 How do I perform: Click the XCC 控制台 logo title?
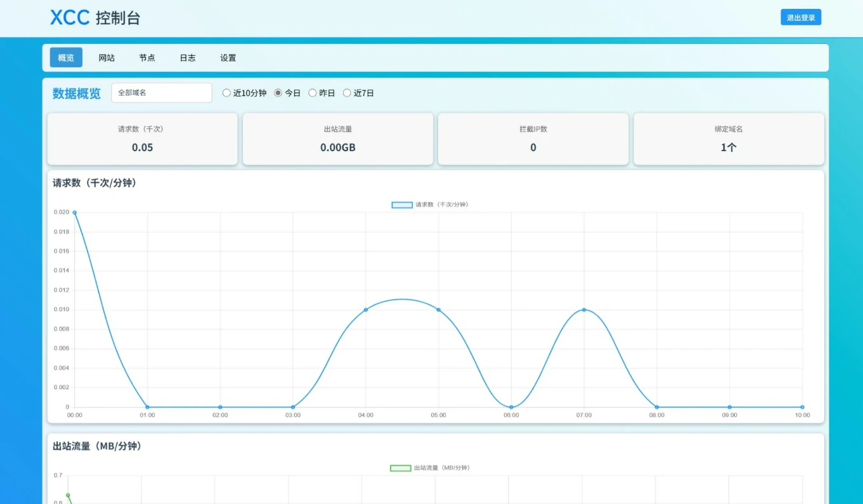95,18
